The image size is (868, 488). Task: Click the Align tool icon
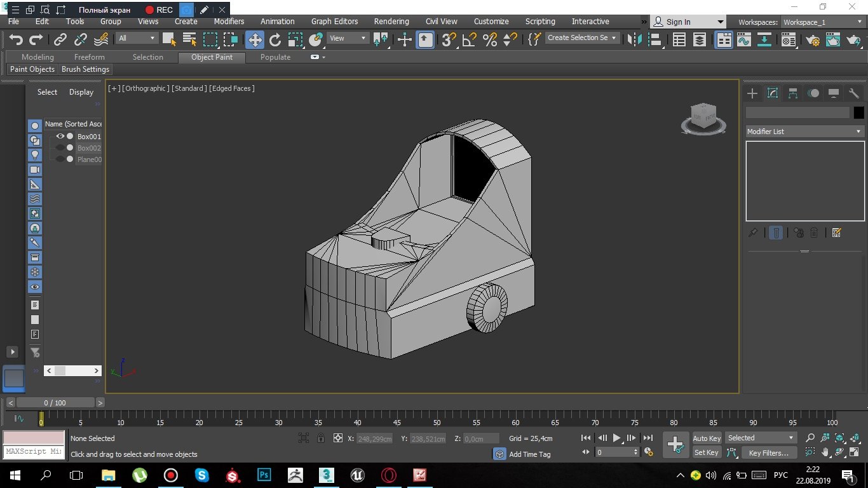(x=654, y=40)
